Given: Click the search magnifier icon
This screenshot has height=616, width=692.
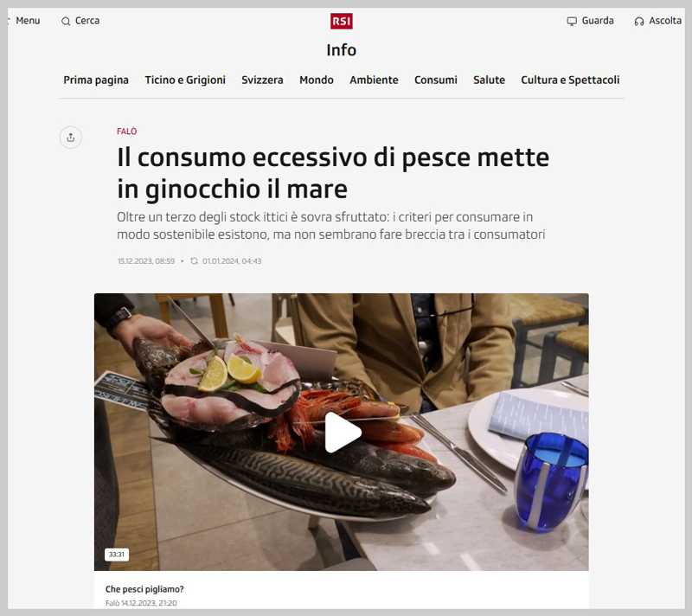Looking at the screenshot, I should click(66, 21).
